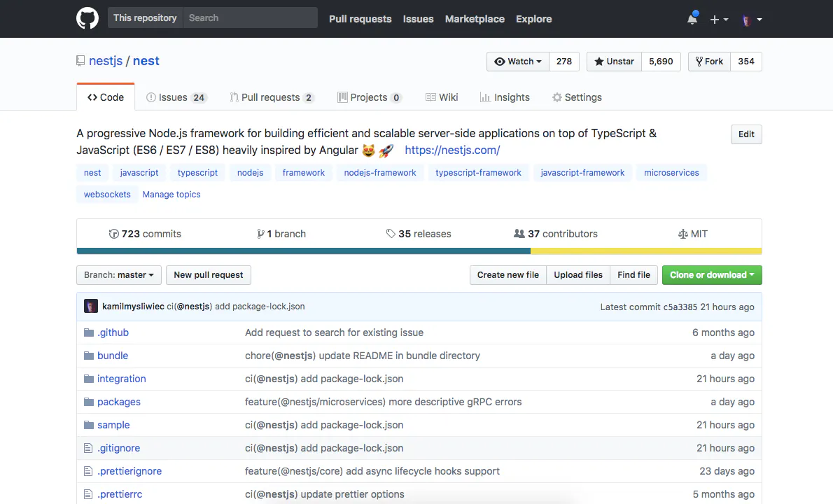Open the .prettierrc file
Viewport: 833px width, 504px height.
pyautogui.click(x=120, y=494)
